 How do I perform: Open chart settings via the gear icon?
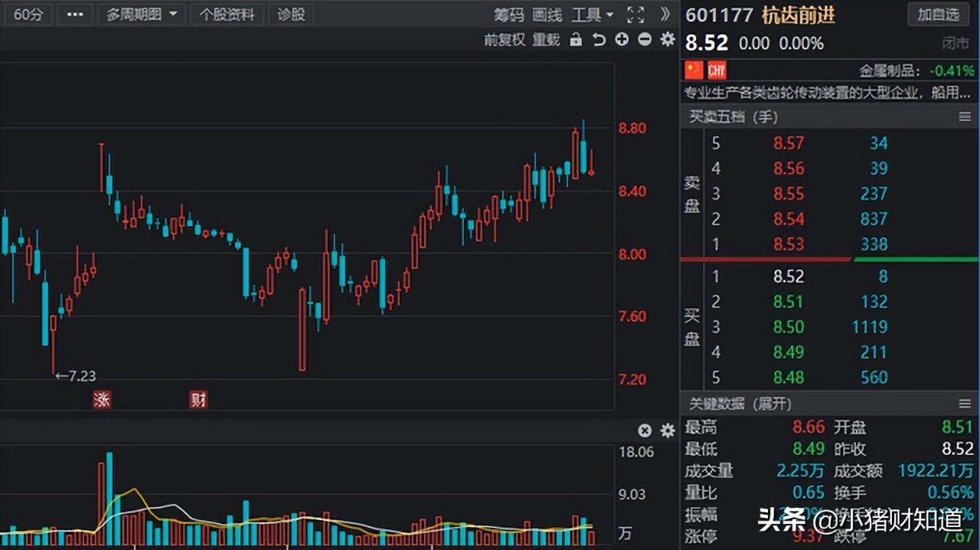(666, 40)
